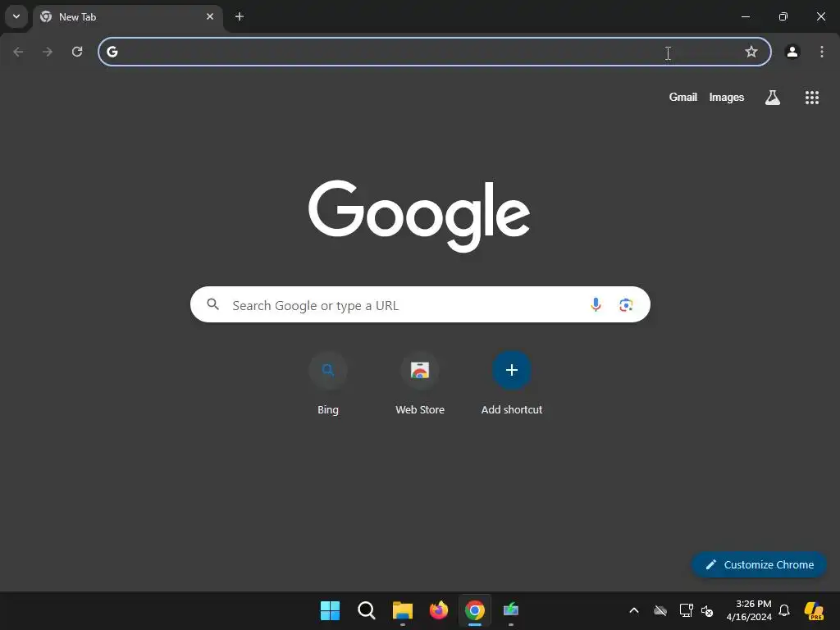Screen dimensions: 840x630
Task: Minimize the Chrome window
Action: click(745, 16)
